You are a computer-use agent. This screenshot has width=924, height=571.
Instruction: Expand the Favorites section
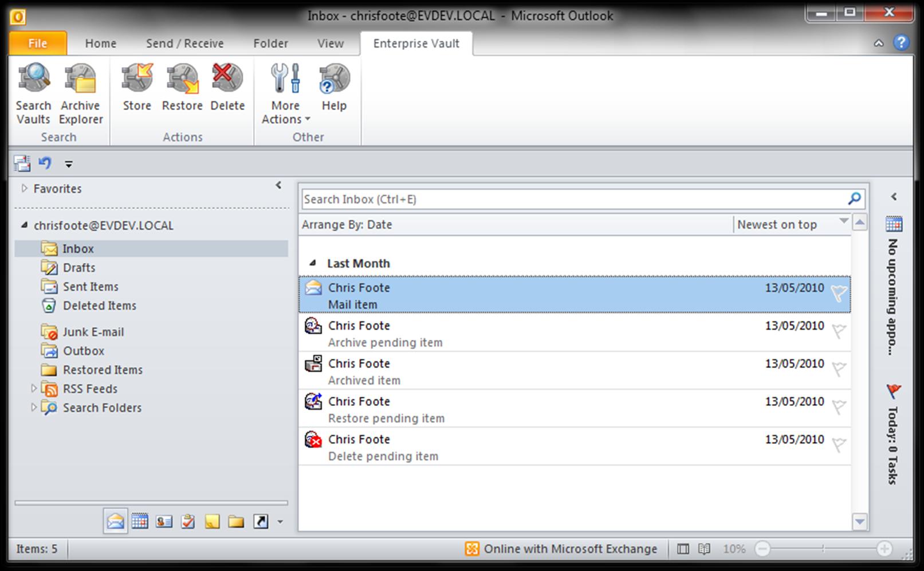[24, 188]
